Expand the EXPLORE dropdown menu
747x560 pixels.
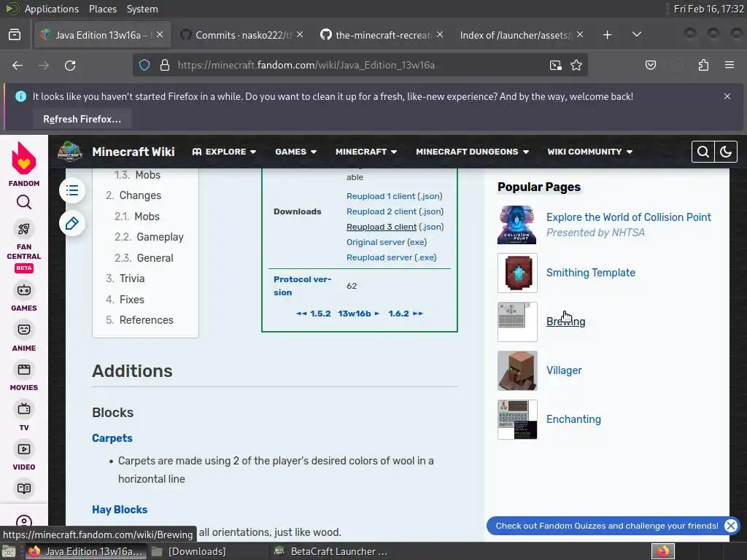click(x=225, y=152)
